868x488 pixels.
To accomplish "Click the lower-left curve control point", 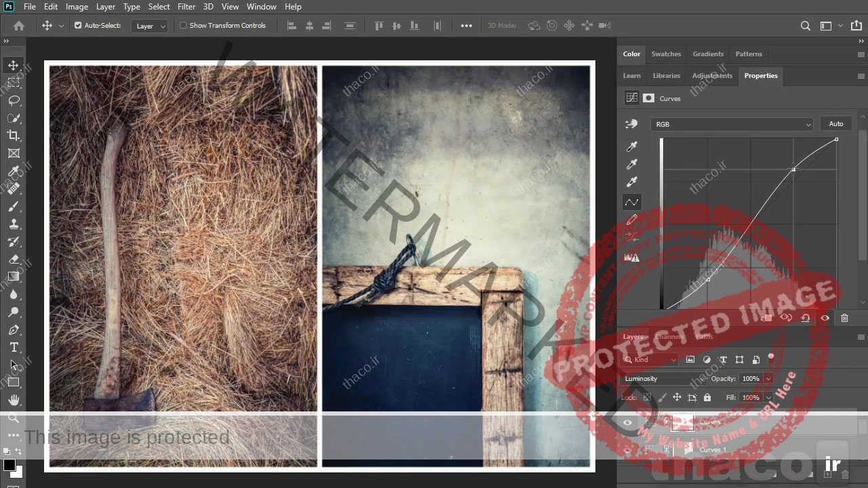I will 708,279.
